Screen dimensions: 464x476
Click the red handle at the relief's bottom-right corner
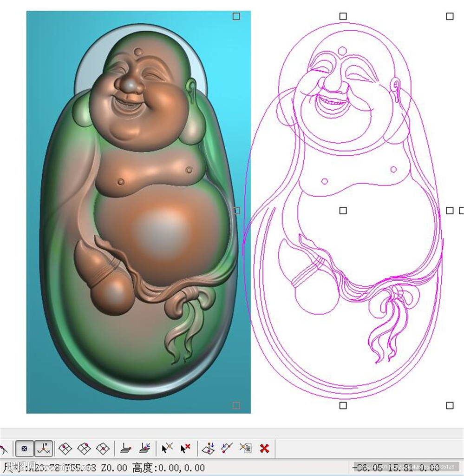236,406
